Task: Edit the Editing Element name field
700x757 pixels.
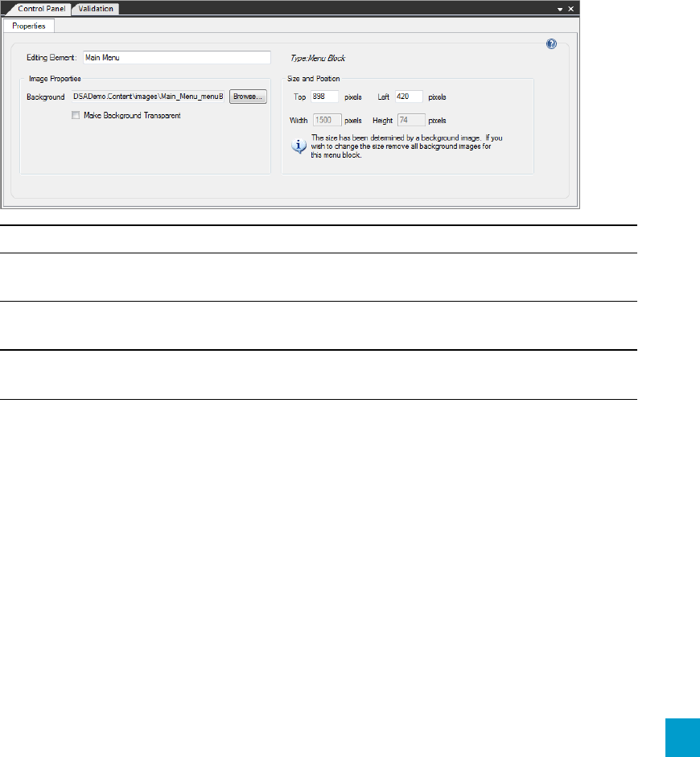Action: coord(177,57)
